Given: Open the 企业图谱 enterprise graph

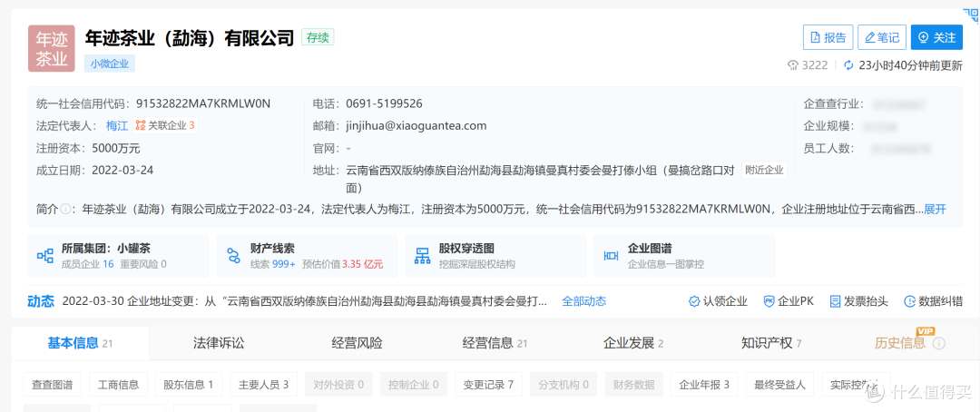Looking at the screenshot, I should (684, 256).
